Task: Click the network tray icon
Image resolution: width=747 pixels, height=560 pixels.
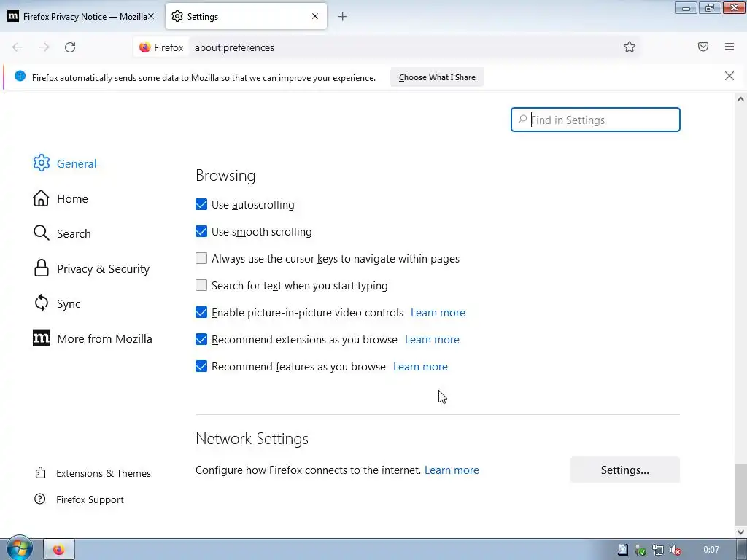Action: point(658,550)
